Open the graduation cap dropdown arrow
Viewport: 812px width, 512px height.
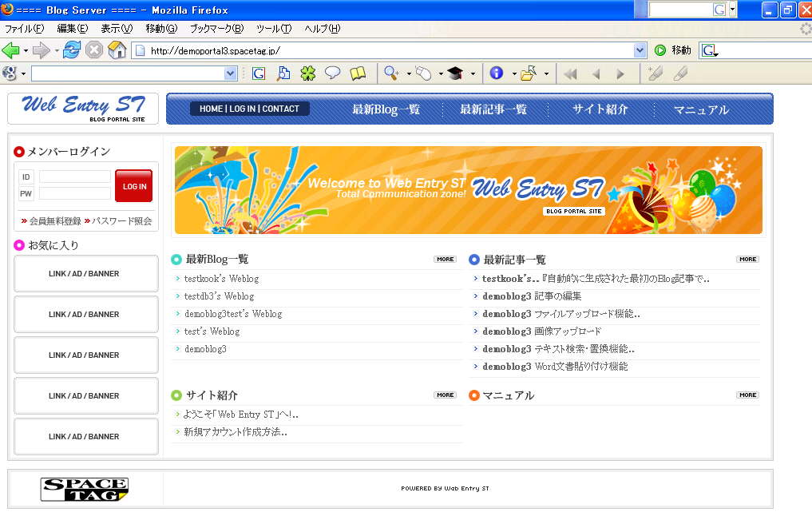473,74
